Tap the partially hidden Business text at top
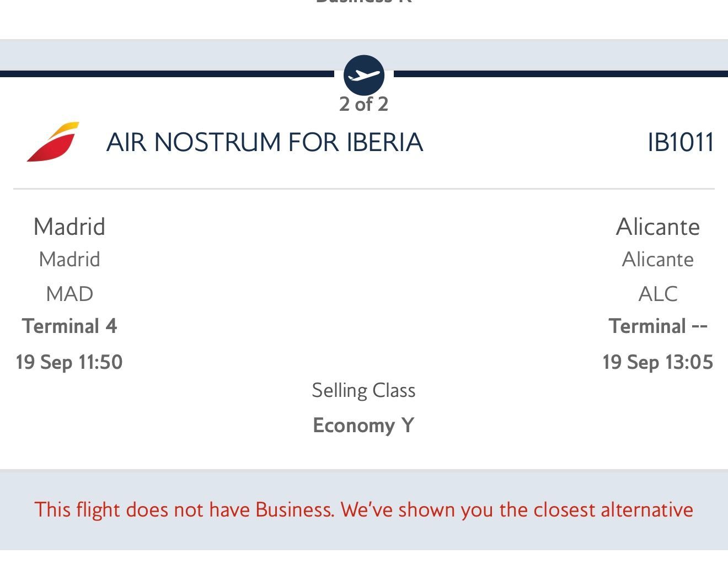Image resolution: width=728 pixels, height=586 pixels. pyautogui.click(x=364, y=2)
